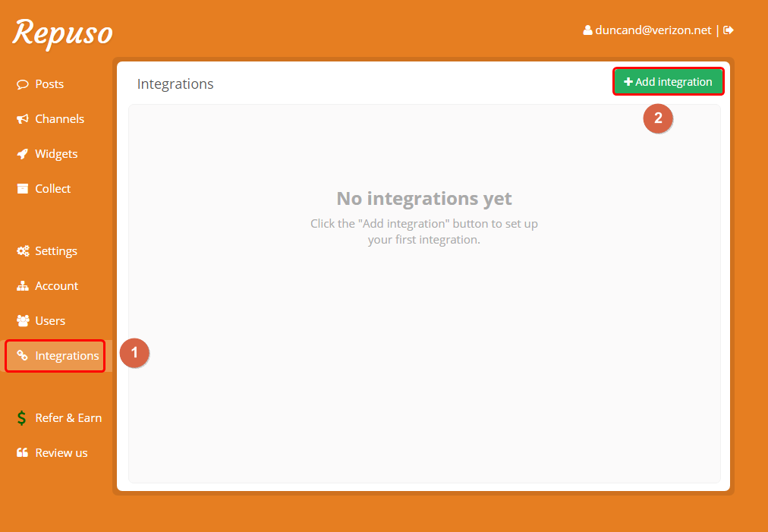Log out using the sign-out icon
This screenshot has width=768, height=532.
(x=729, y=30)
